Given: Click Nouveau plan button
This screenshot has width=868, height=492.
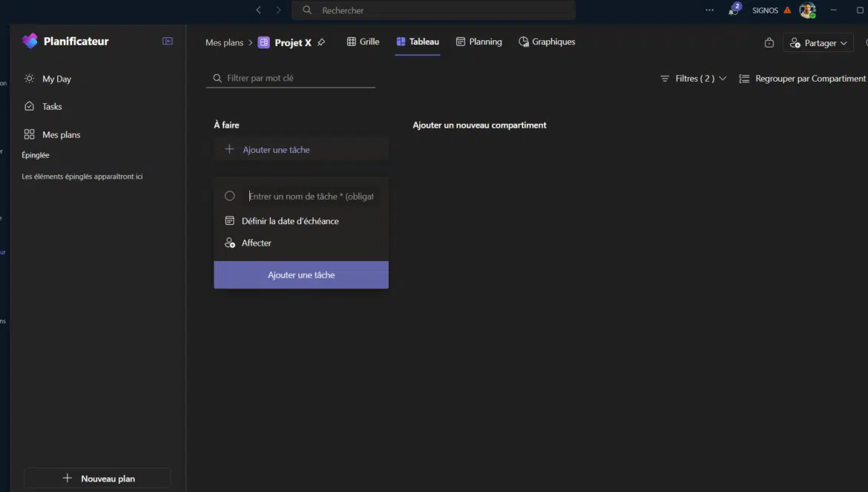Looking at the screenshot, I should coord(98,479).
